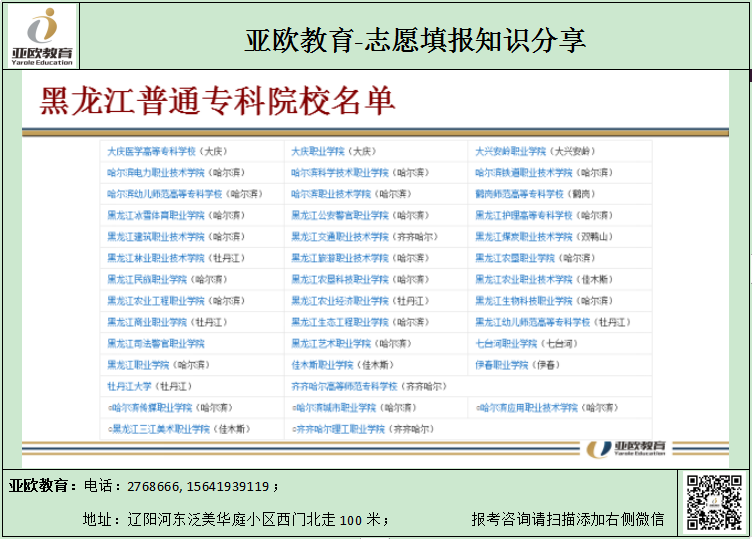The height and width of the screenshot is (539, 752).
Task: Click the 哈尔滨职业技术学院 link
Action: click(331, 194)
